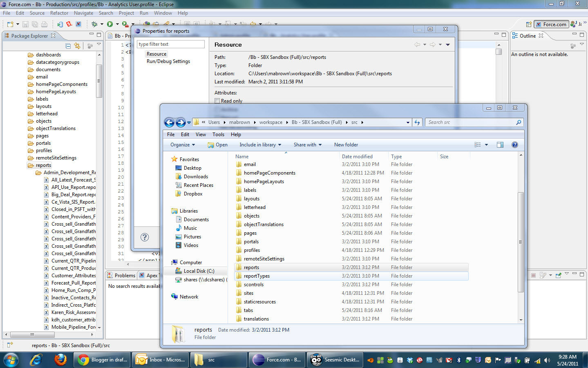Launch the Debug tool in Eclipse toolbar
Screen dimensions: 588x368
pos(94,24)
